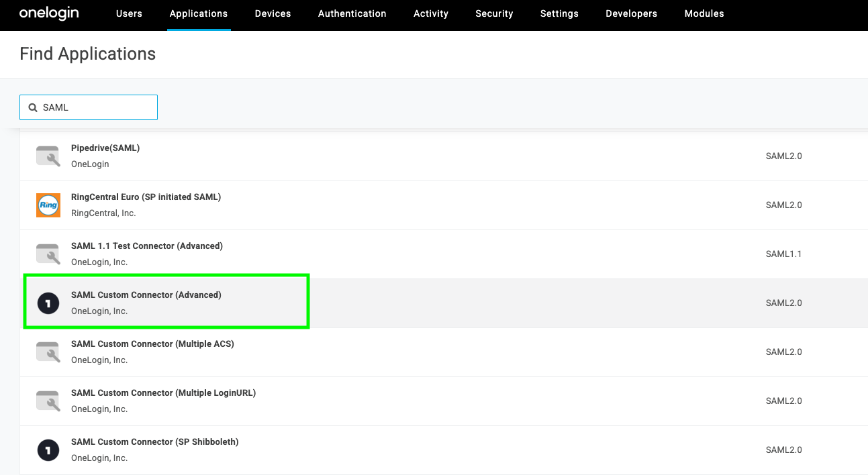Click SP Shibboleth connector circle icon
The width and height of the screenshot is (868, 475).
[x=48, y=450]
